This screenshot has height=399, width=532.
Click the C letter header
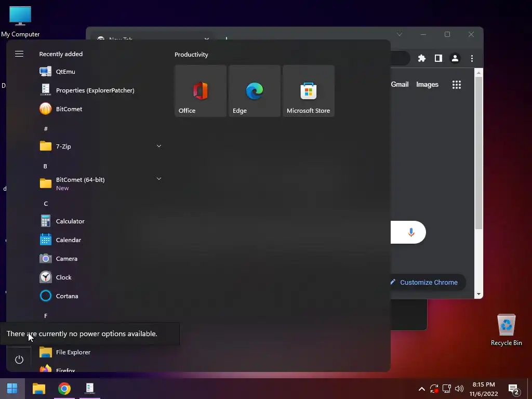coord(46,204)
